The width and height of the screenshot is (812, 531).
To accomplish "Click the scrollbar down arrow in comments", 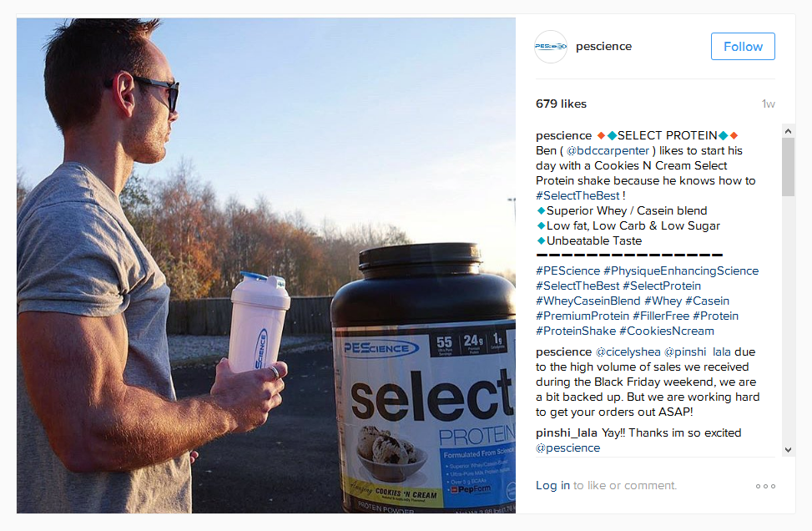I will pos(788,450).
